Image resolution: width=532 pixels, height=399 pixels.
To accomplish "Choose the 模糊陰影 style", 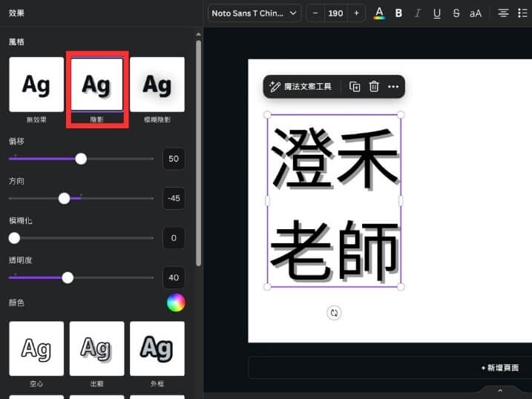I will point(157,85).
